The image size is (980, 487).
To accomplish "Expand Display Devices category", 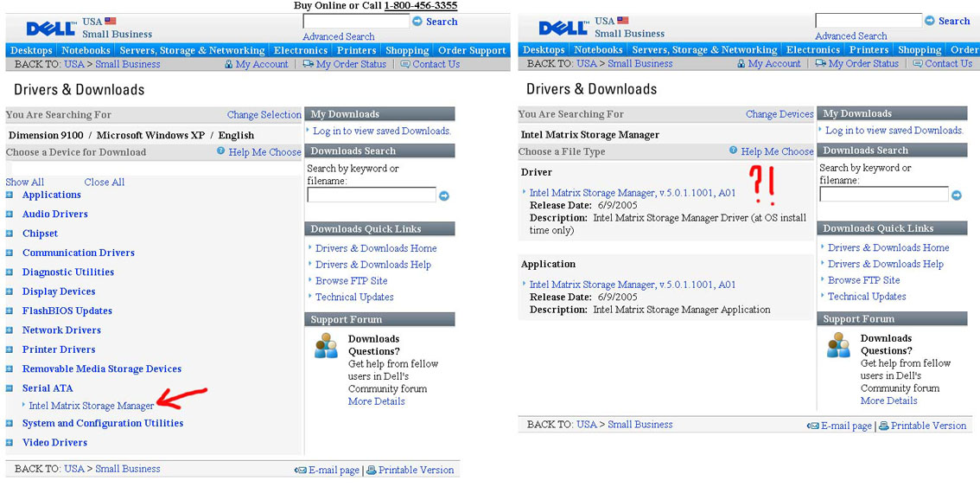I will (10, 292).
